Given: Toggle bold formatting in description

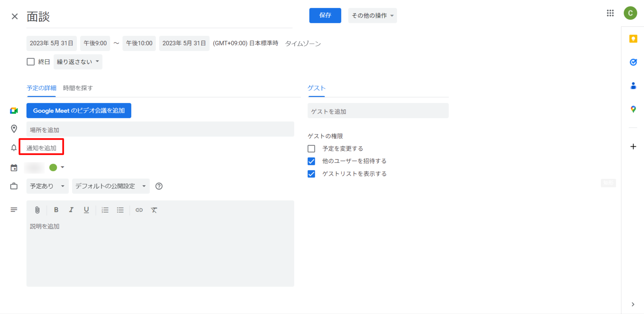Looking at the screenshot, I should pyautogui.click(x=56, y=210).
